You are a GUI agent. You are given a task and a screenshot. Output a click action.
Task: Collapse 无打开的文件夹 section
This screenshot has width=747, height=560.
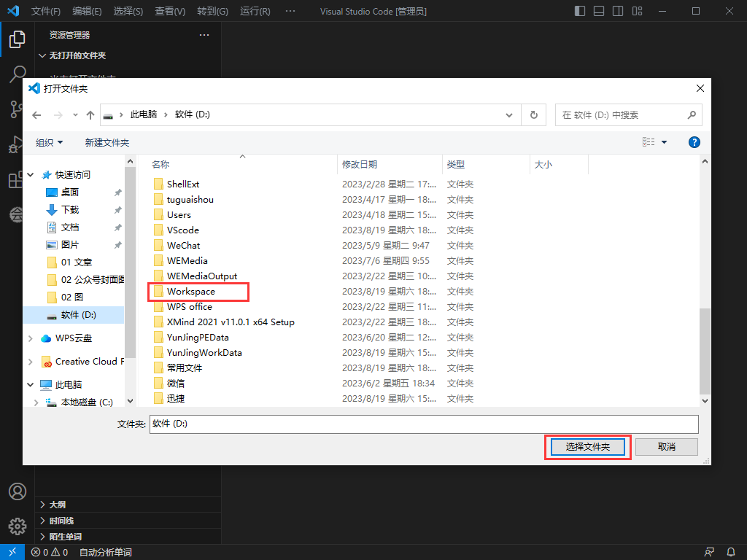[128, 55]
